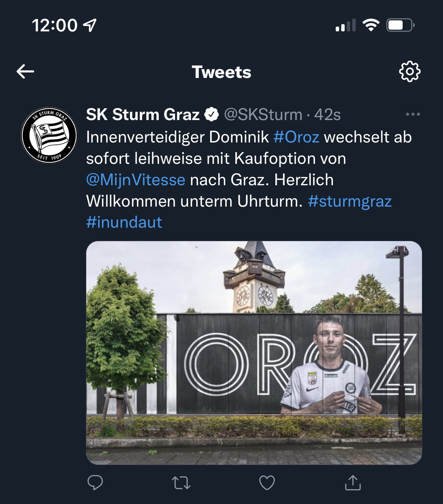Open the share icon under the tweet
The image size is (443, 504).
tap(353, 483)
